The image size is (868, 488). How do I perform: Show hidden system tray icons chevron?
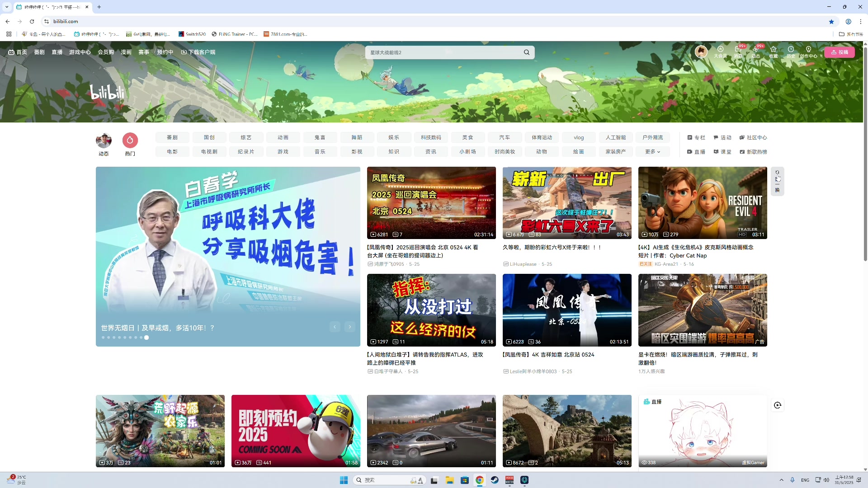(x=781, y=480)
